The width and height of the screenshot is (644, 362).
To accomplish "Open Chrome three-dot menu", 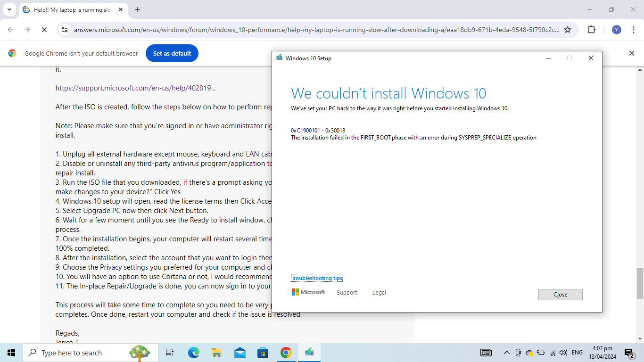I will pos(633,30).
